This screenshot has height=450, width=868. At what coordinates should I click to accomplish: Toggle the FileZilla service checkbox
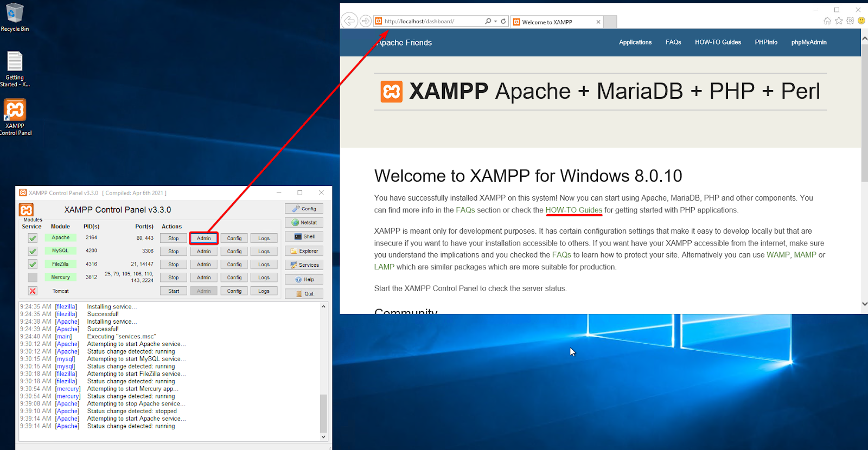[33, 264]
